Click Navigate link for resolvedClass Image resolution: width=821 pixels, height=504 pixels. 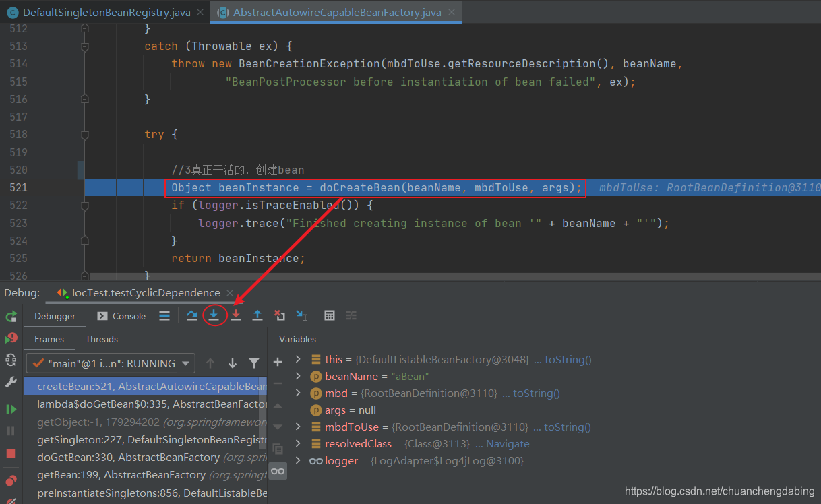[x=508, y=444]
